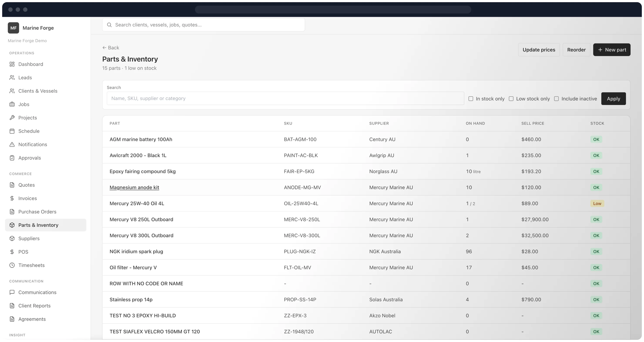Click the MF Marine Forge logo
The image size is (644, 342).
click(x=13, y=28)
